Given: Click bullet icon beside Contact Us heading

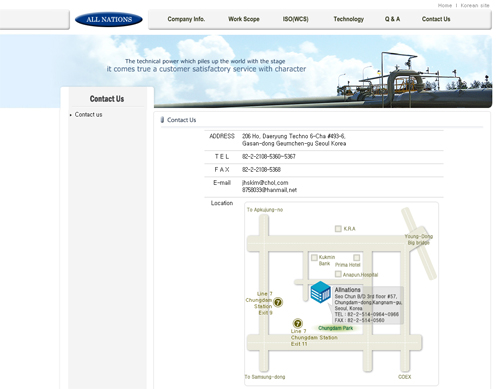Looking at the screenshot, I should tap(162, 120).
